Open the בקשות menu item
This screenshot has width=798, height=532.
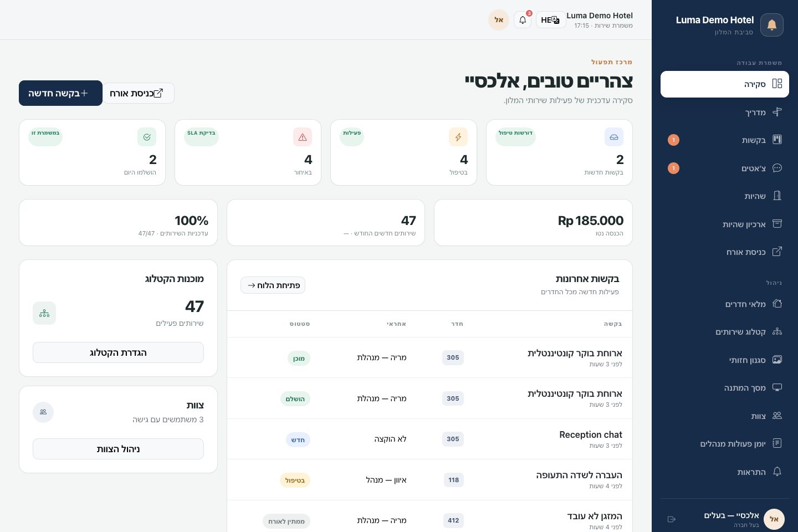(x=725, y=140)
